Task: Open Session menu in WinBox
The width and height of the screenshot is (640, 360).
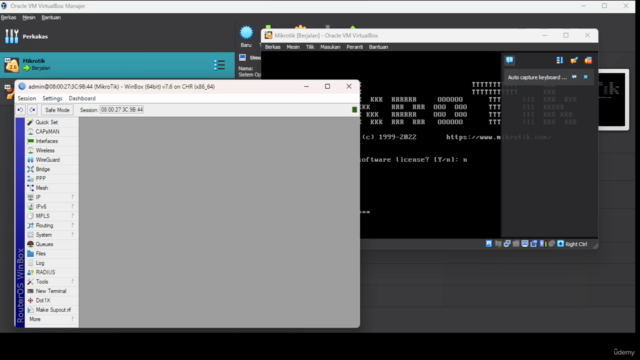Action: pos(27,98)
